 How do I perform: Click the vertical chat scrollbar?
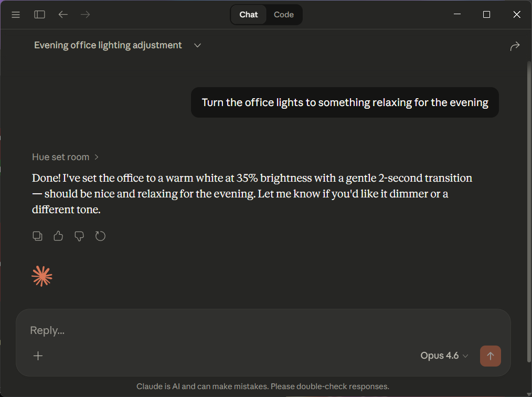point(528,210)
